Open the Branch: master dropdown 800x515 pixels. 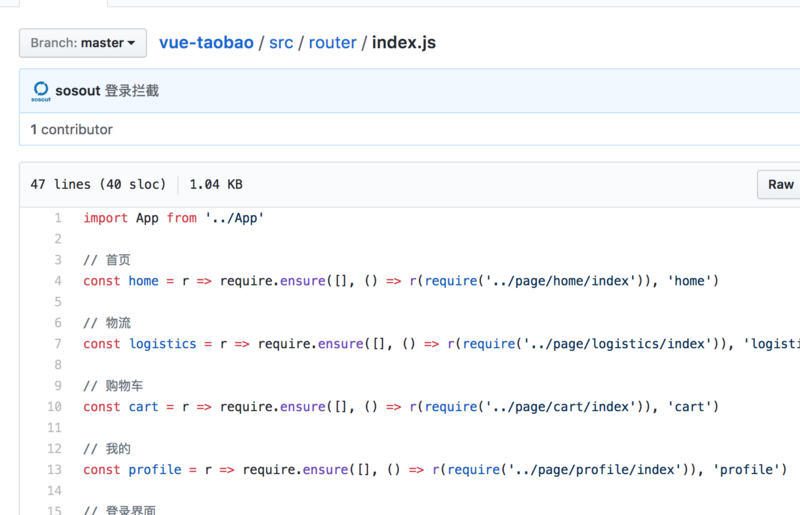click(x=83, y=43)
